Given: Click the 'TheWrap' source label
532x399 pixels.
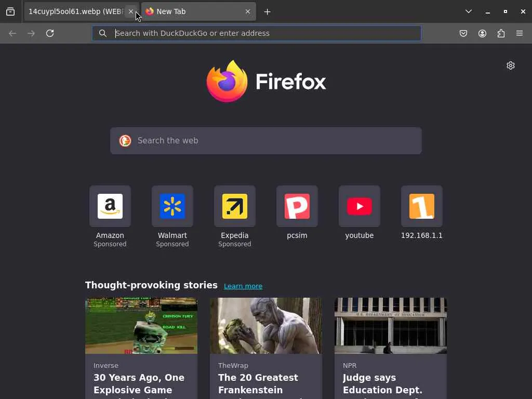Looking at the screenshot, I should (233, 365).
